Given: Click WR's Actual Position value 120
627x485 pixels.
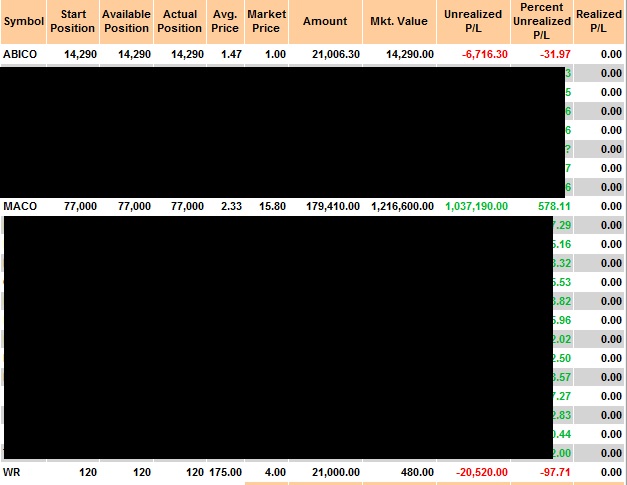Looking at the screenshot, I should click(x=195, y=472).
